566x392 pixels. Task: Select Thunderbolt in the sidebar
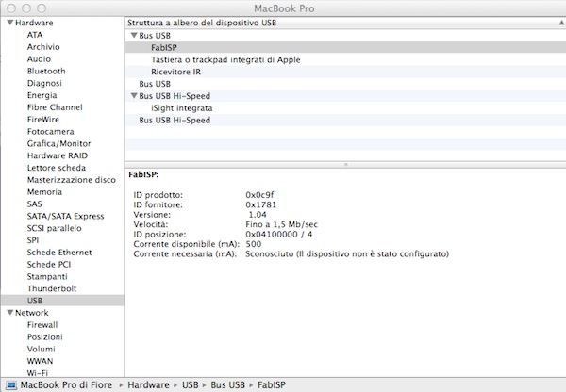pyautogui.click(x=52, y=288)
